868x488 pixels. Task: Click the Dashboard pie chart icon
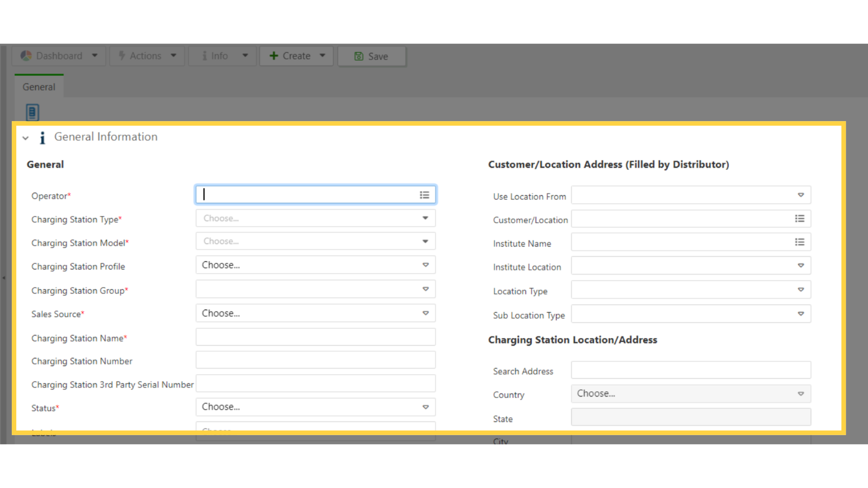[x=26, y=56]
